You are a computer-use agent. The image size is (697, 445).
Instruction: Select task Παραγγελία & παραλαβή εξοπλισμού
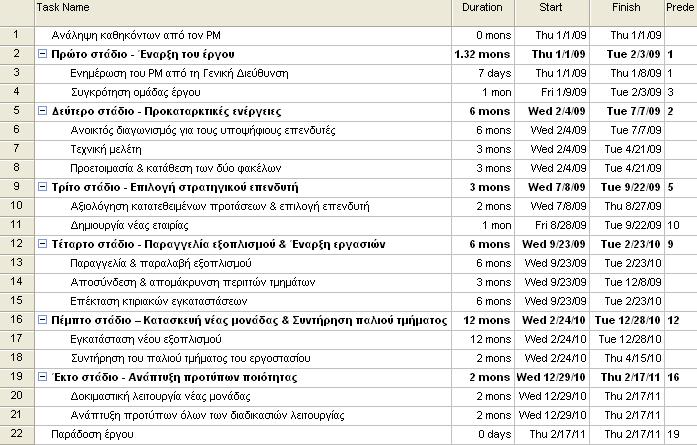tap(160, 263)
